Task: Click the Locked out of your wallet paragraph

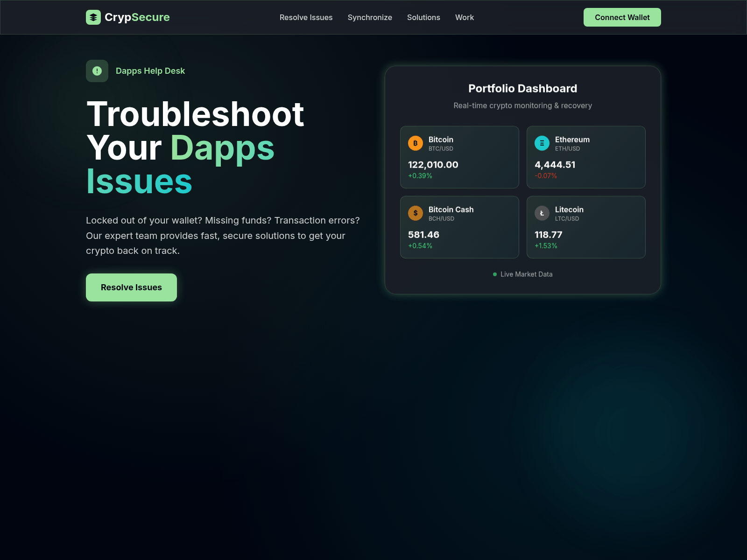Action: (223, 236)
